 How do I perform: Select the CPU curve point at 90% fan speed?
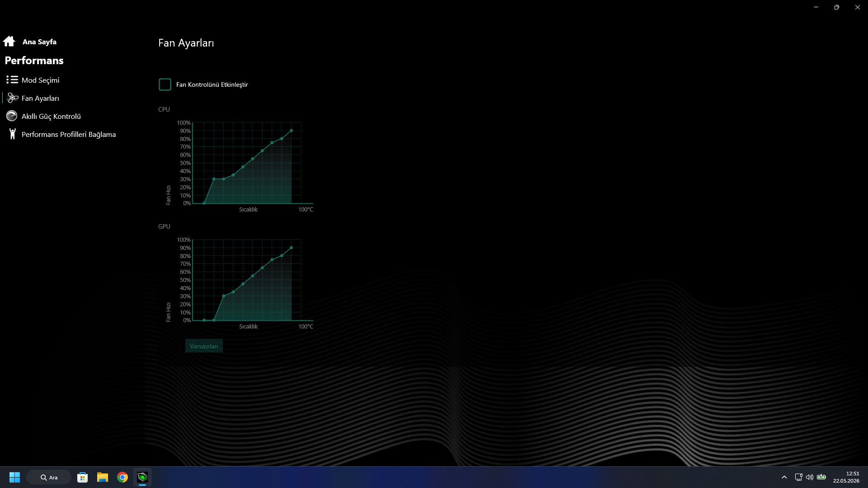(x=291, y=131)
